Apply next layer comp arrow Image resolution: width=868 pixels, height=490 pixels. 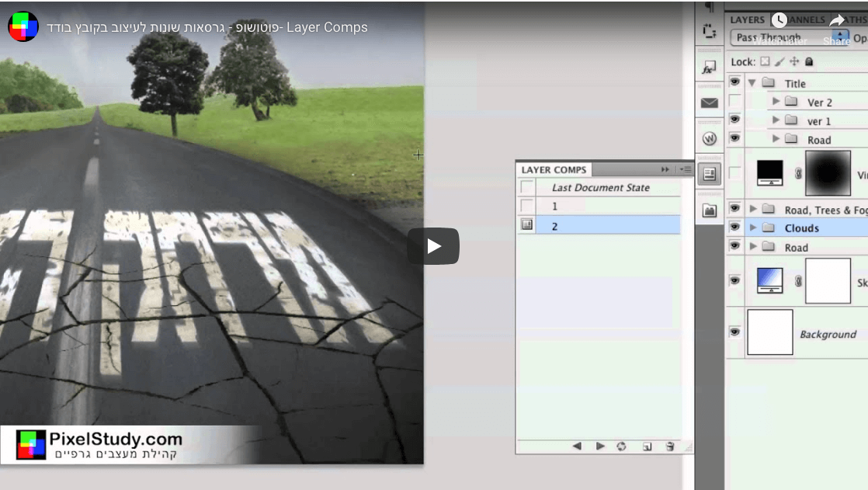point(600,447)
